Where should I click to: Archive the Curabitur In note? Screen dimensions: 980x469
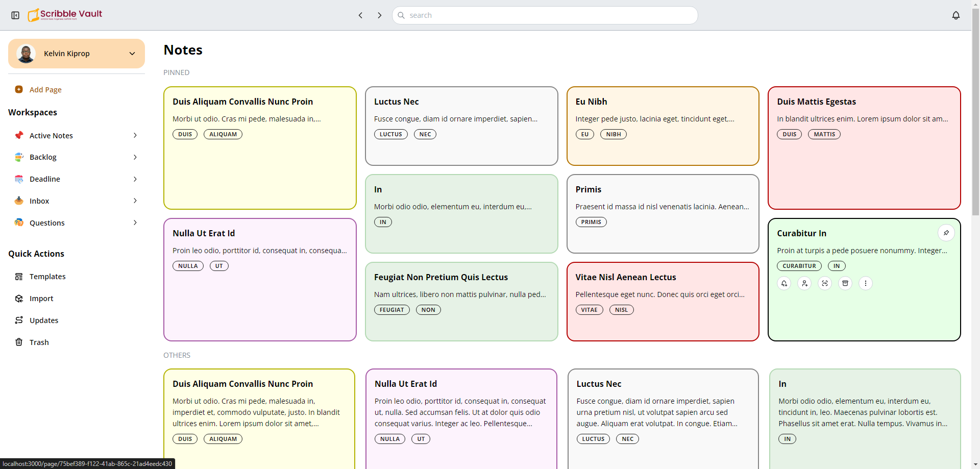845,283
